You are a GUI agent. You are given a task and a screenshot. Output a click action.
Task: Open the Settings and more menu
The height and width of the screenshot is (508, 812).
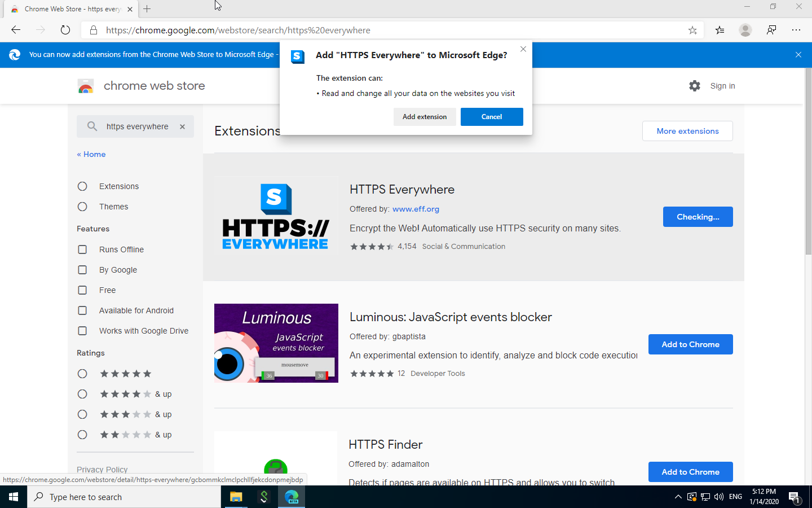[796, 30]
